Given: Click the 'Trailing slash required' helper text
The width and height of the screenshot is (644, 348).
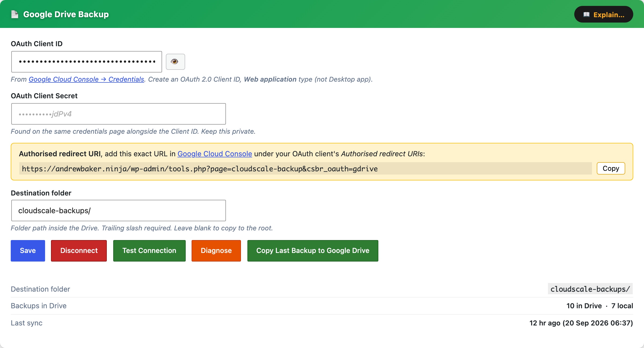Looking at the screenshot, I should 137,228.
